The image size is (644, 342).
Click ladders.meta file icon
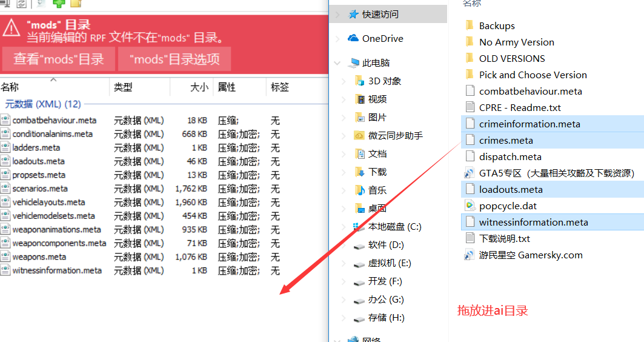click(5, 147)
